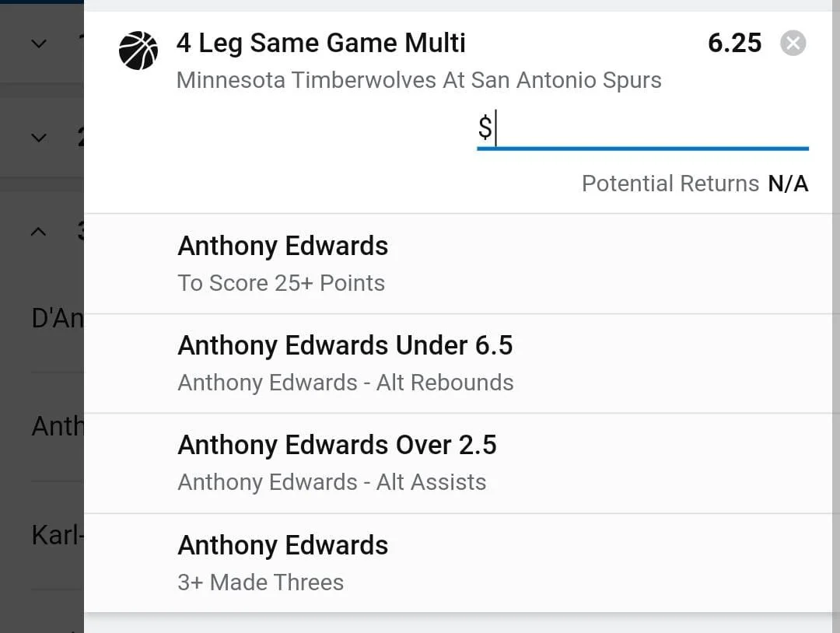
Task: Click the Potential Returns N/A value
Action: coord(788,184)
